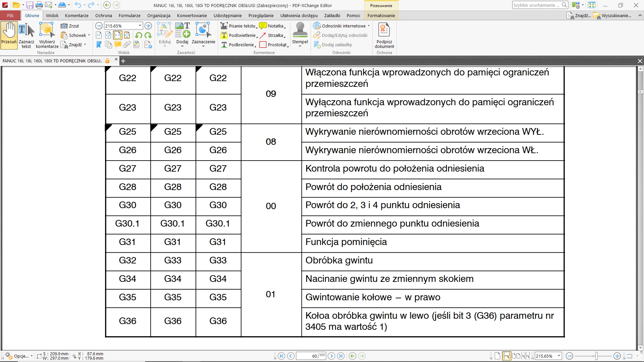Click the Edytuj content tool
Viewport: 644px width, 362px height.
coord(165,35)
